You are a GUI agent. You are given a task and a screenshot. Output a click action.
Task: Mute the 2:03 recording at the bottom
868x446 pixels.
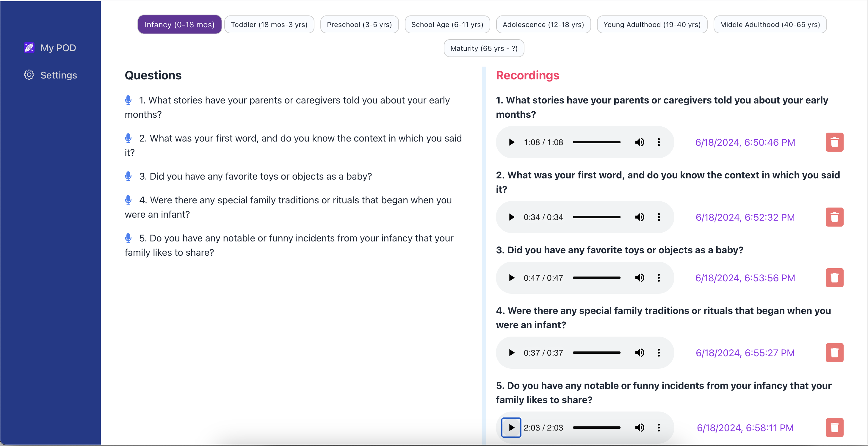point(640,428)
